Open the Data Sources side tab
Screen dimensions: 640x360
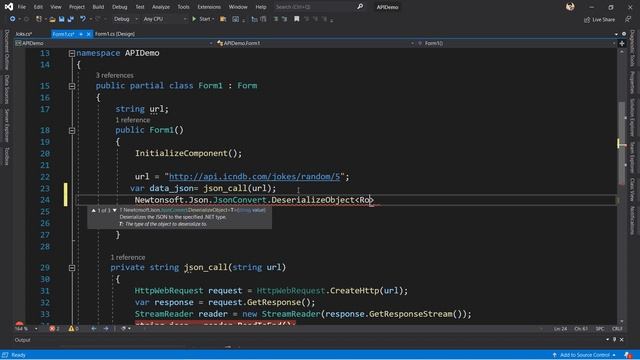point(7,89)
